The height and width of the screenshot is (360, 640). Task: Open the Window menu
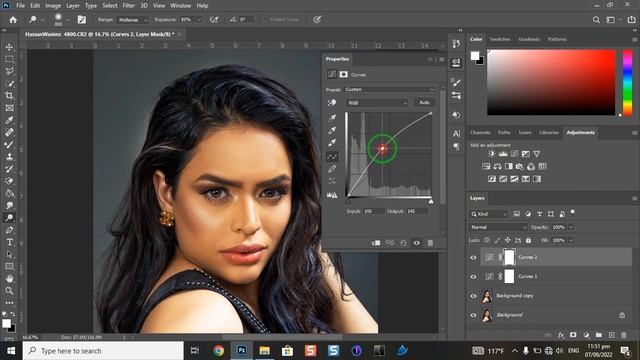tap(180, 6)
